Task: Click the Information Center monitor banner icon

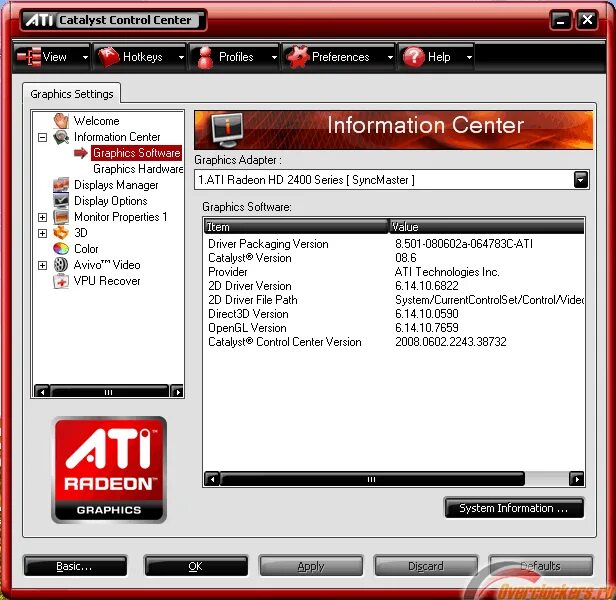Action: 227,129
